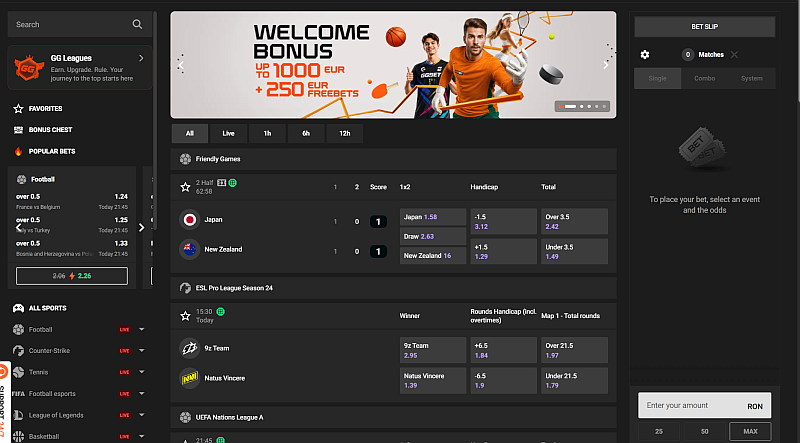Show next popular bets card
Viewport: 800px width, 443px height.
141,228
